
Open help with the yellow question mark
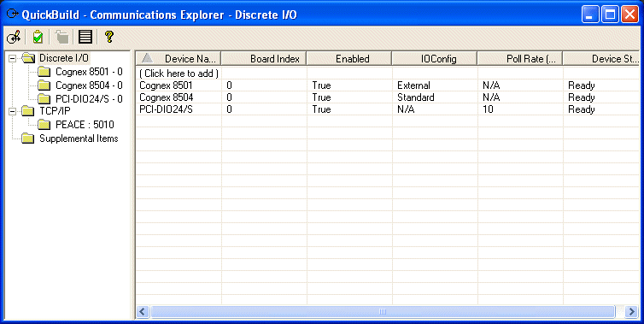tap(108, 37)
